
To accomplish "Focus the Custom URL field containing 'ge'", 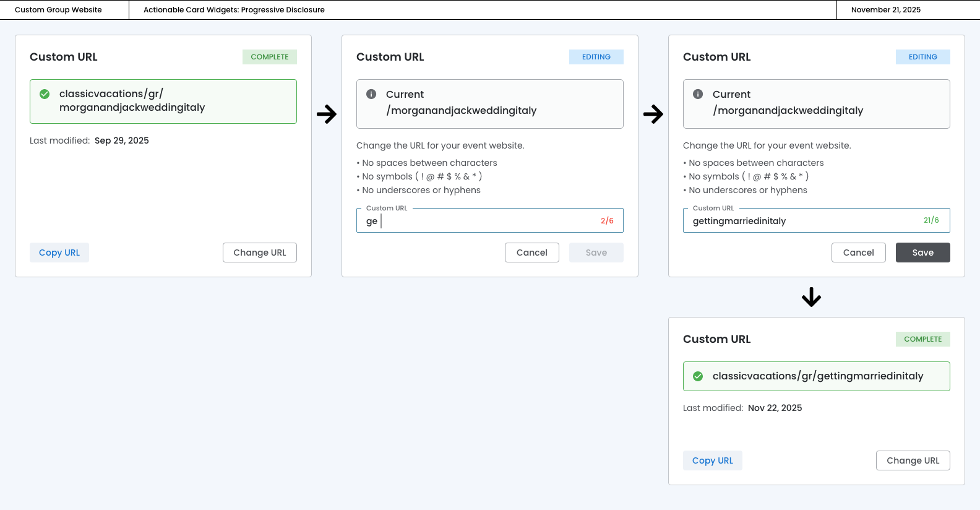I will click(483, 221).
